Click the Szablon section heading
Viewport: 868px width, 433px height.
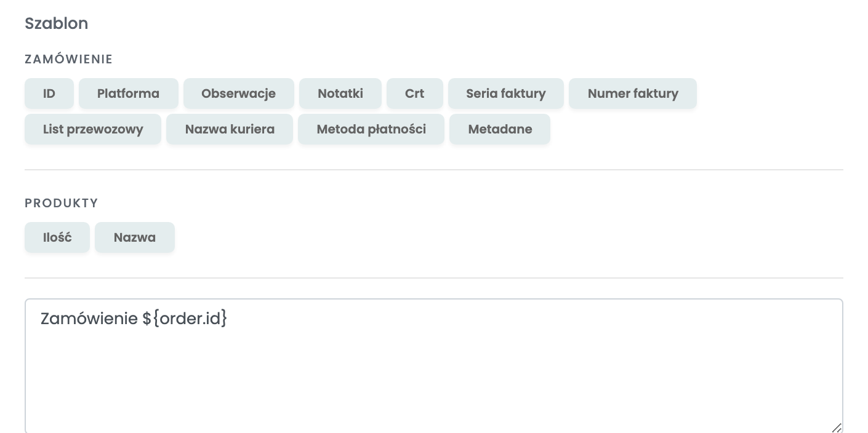[x=57, y=23]
